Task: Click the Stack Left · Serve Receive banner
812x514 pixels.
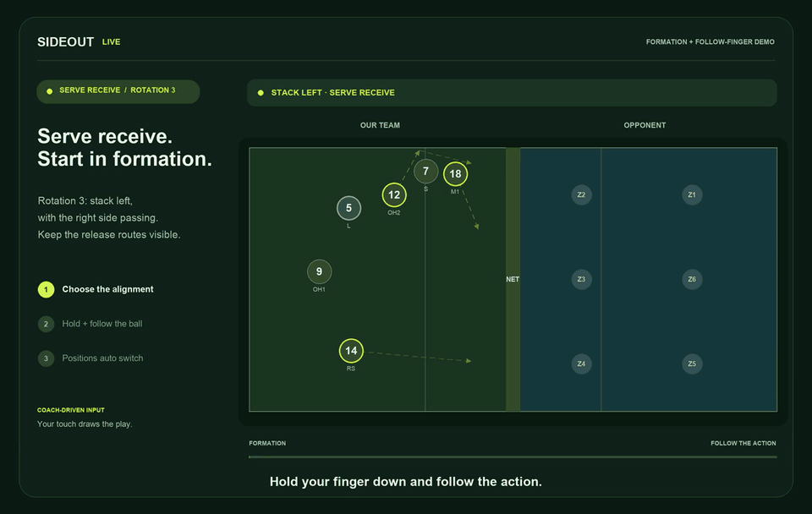Action: click(x=512, y=93)
